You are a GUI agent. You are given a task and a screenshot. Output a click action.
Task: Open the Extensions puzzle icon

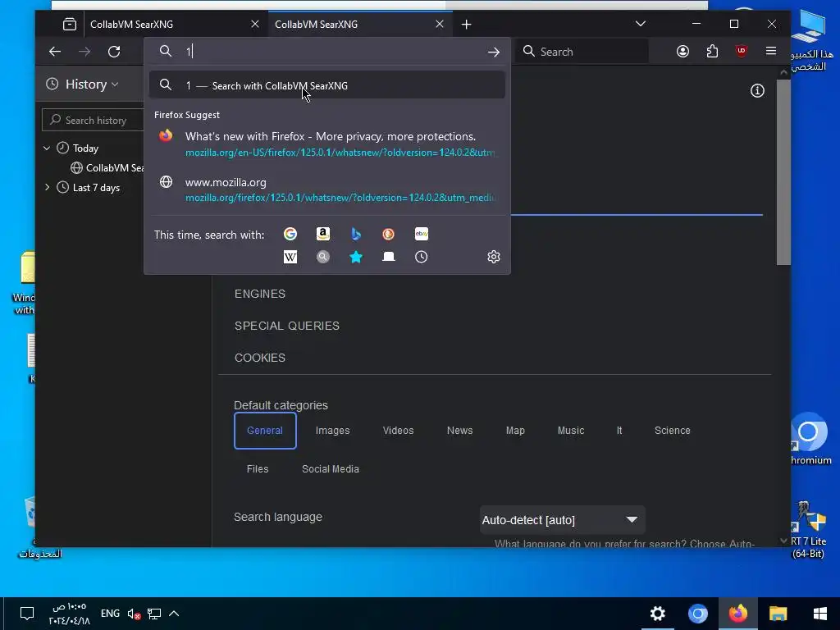point(712,52)
